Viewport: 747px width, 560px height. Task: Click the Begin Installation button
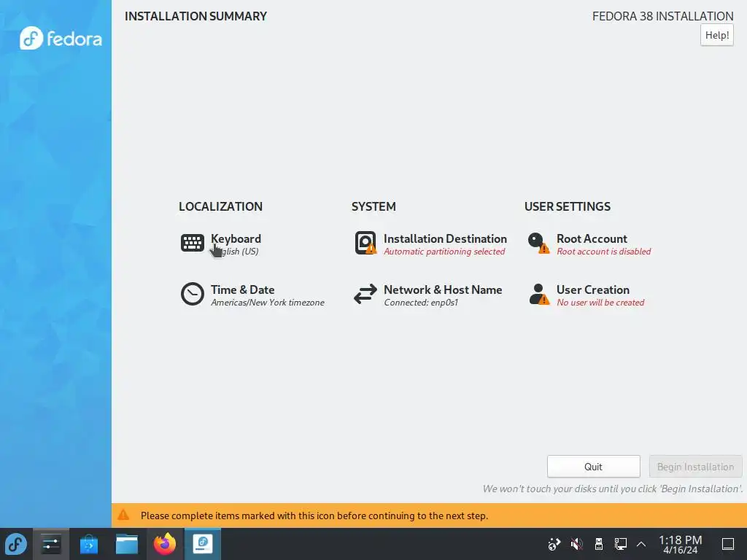tap(695, 467)
